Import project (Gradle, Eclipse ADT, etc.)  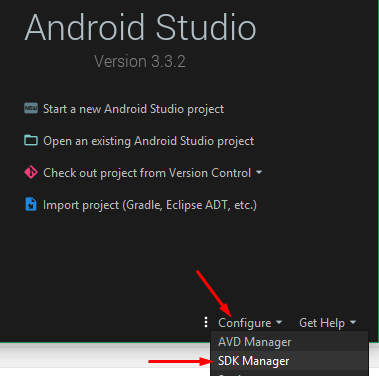pyautogui.click(x=150, y=205)
